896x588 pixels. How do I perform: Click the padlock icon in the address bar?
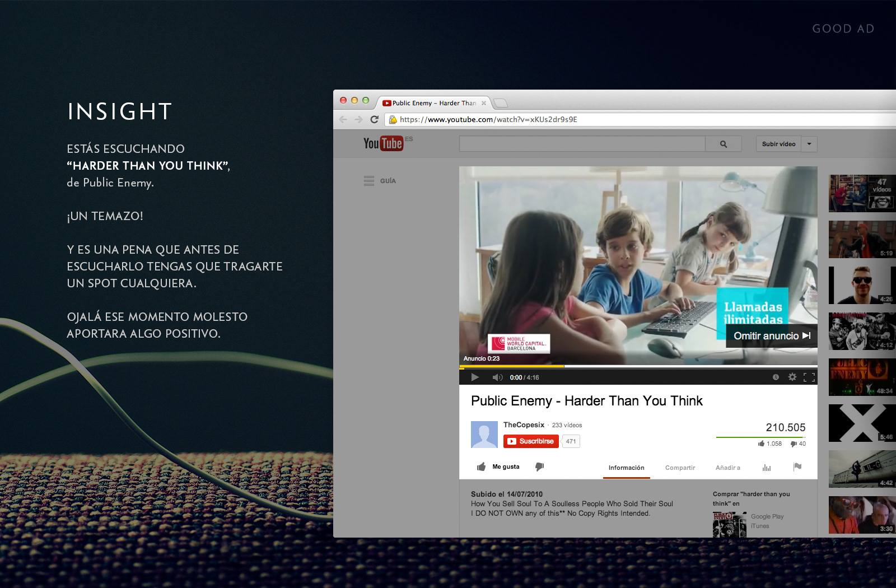pos(393,119)
